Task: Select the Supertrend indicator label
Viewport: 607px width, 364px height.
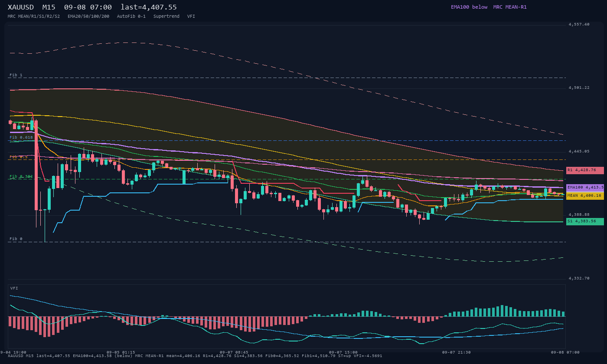Action: (166, 16)
